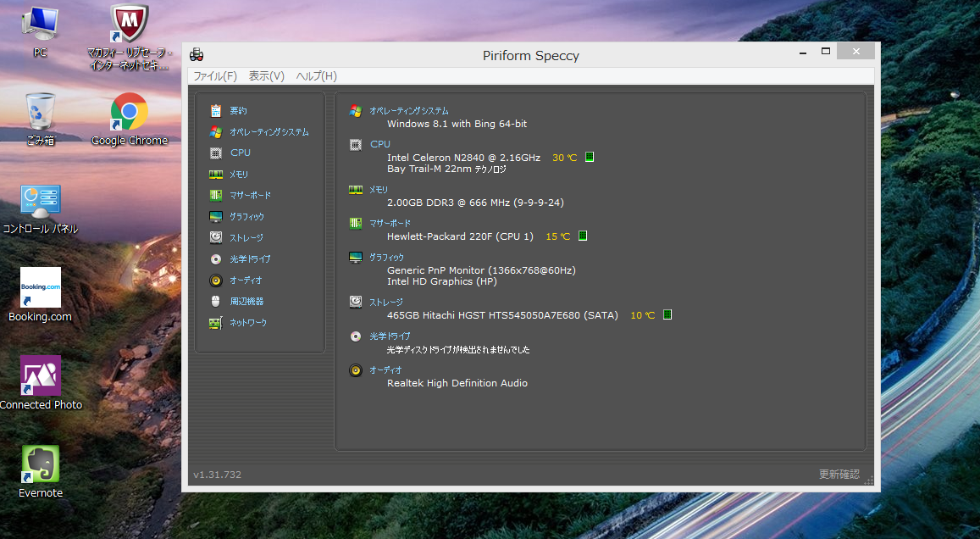Viewport: 980px width, 539px height.
Task: Select the Optical Drive (光学ドライブ) sidebar disc icon
Action: pyautogui.click(x=216, y=258)
